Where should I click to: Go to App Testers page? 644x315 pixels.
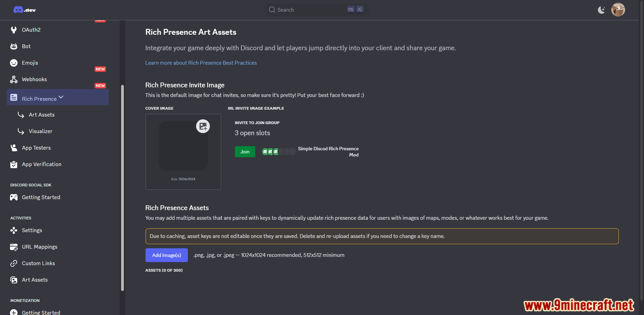(36, 148)
